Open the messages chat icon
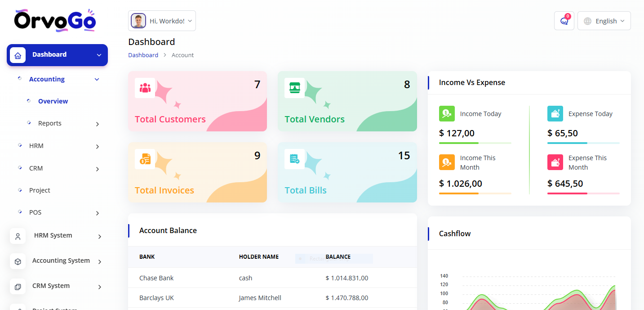This screenshot has width=644, height=310. [564, 21]
